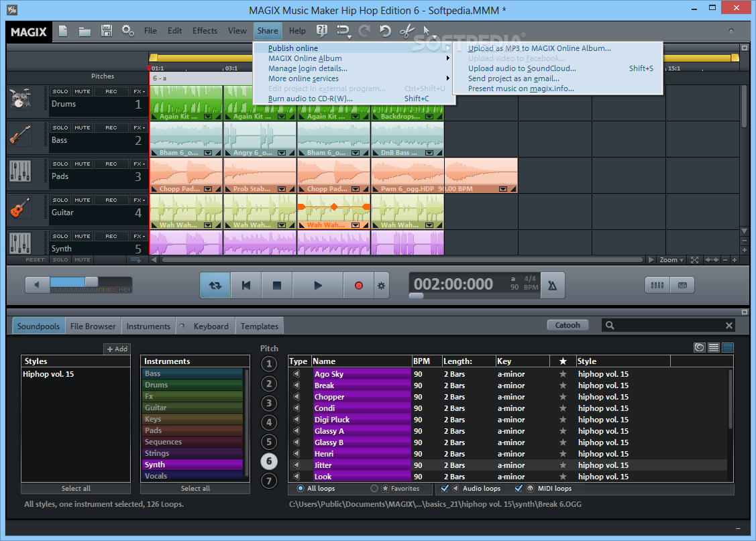
Task: Mute the Guitar track
Action: click(82, 200)
